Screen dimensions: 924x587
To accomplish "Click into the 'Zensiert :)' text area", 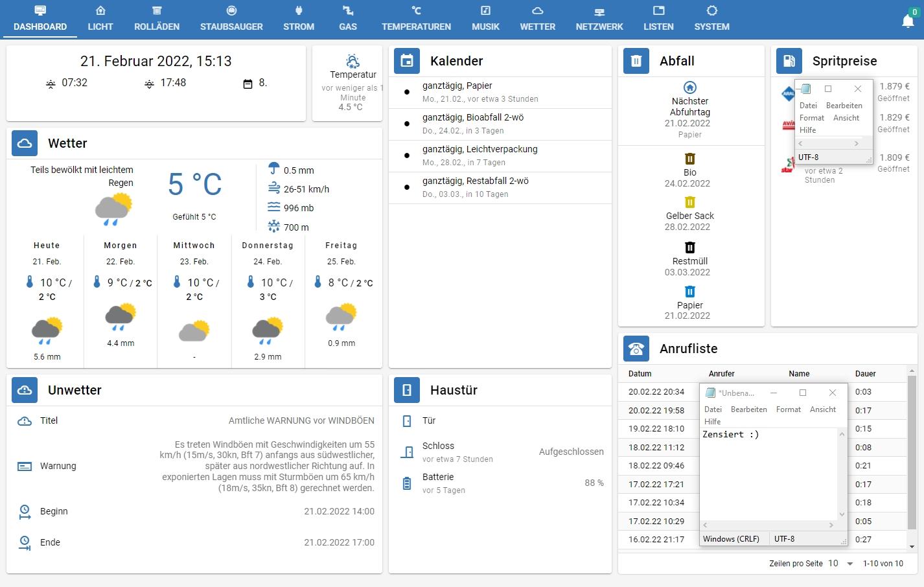I will coord(769,474).
